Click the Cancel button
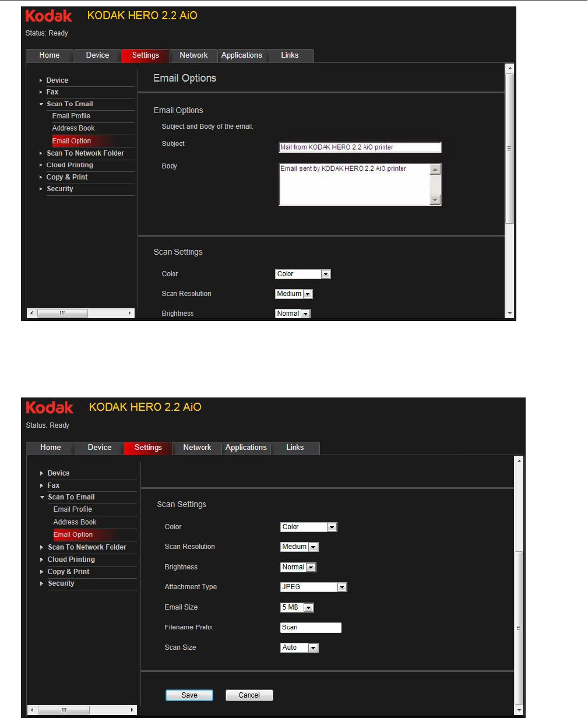The height and width of the screenshot is (718, 588). pyautogui.click(x=249, y=695)
